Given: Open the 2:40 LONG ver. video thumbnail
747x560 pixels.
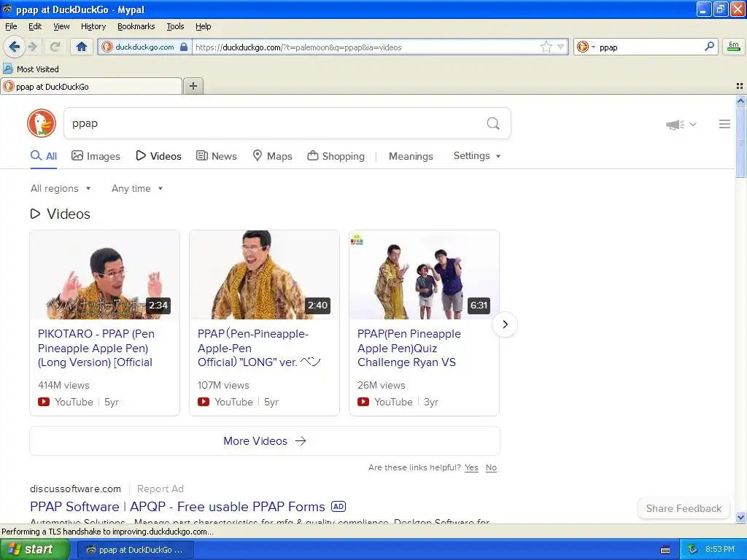Looking at the screenshot, I should pyautogui.click(x=264, y=275).
